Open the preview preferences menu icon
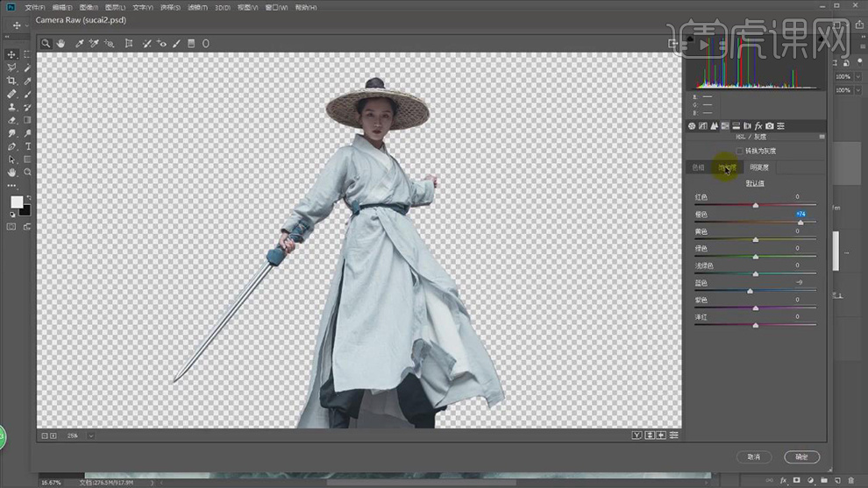This screenshot has height=488, width=868. (673, 435)
